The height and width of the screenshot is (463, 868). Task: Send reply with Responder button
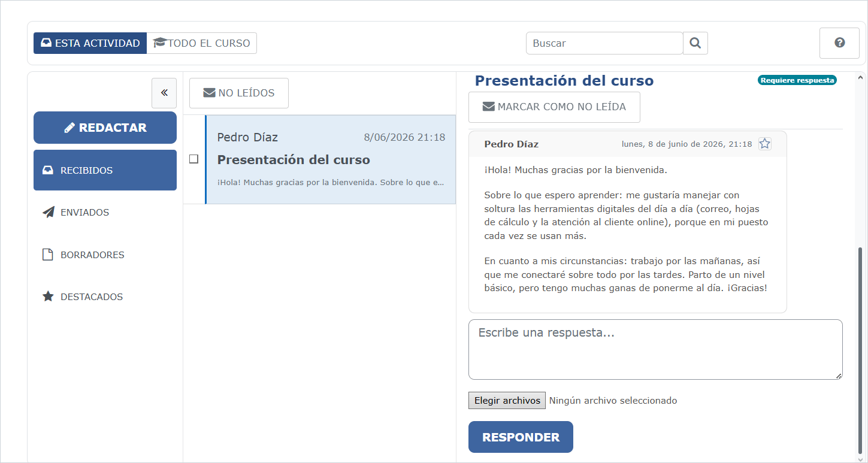(521, 437)
